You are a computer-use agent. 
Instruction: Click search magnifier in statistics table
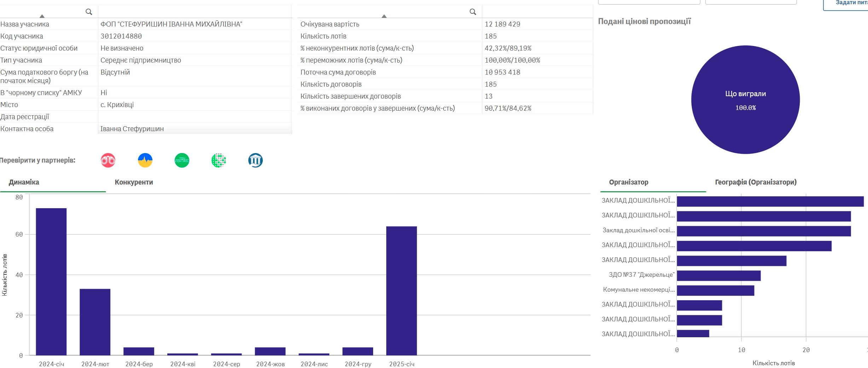click(473, 12)
